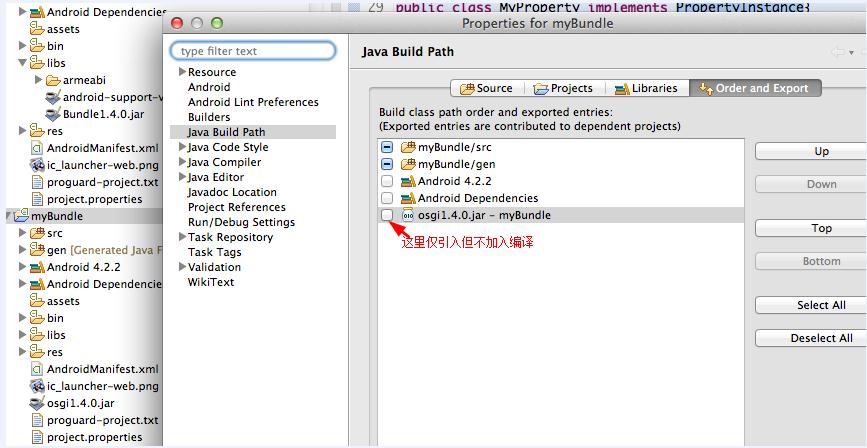867x448 pixels.
Task: Click myBundle/src folder icon in build path list
Action: tap(408, 148)
